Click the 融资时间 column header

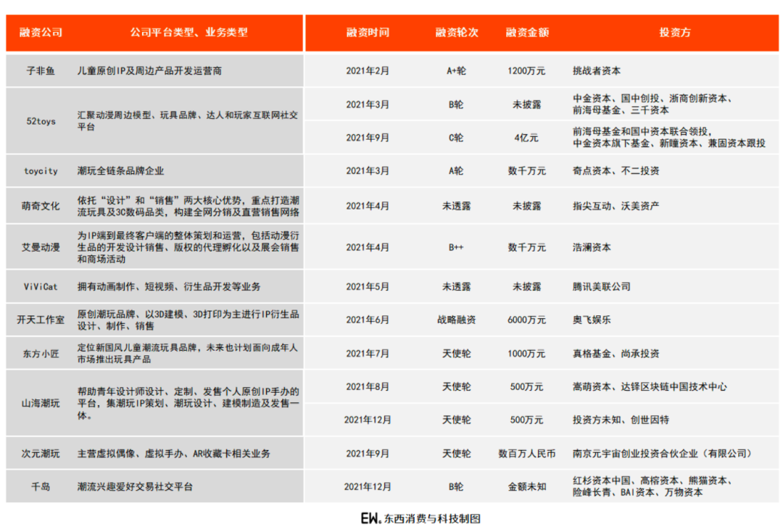368,33
